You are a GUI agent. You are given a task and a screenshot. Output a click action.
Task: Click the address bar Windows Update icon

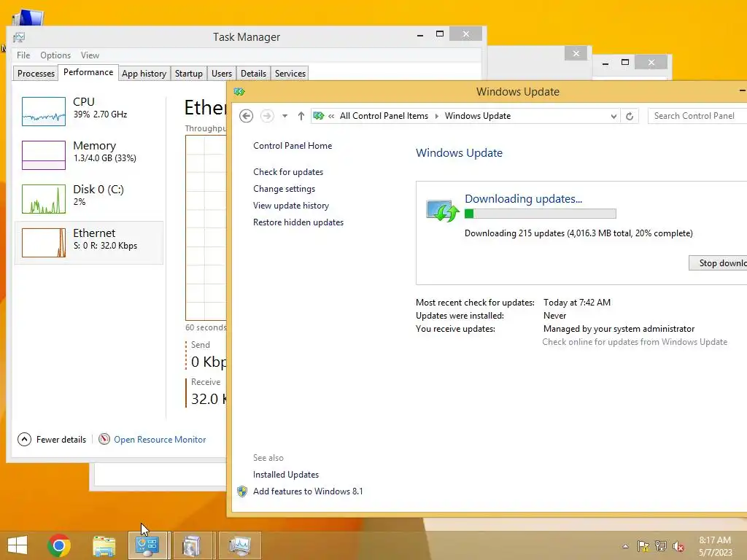pos(319,116)
